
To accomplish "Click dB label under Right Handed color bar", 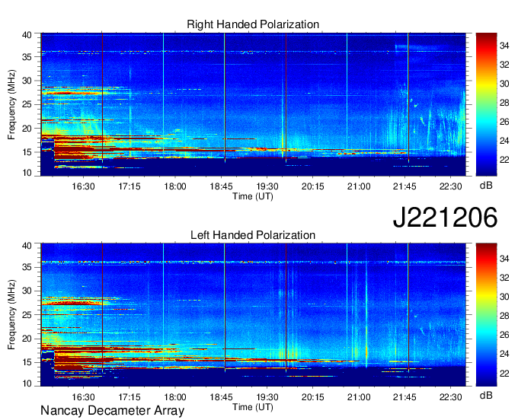I will pos(486,186).
